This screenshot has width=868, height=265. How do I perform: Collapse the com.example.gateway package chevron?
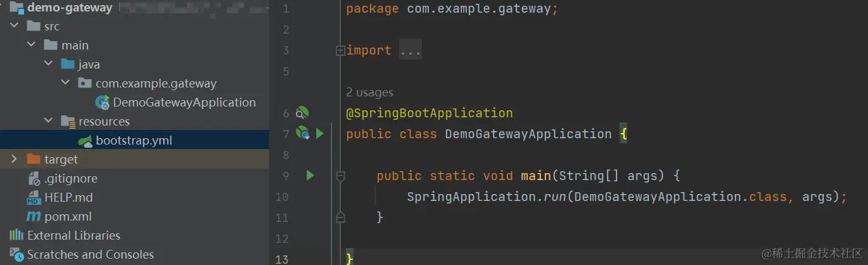[66, 84]
